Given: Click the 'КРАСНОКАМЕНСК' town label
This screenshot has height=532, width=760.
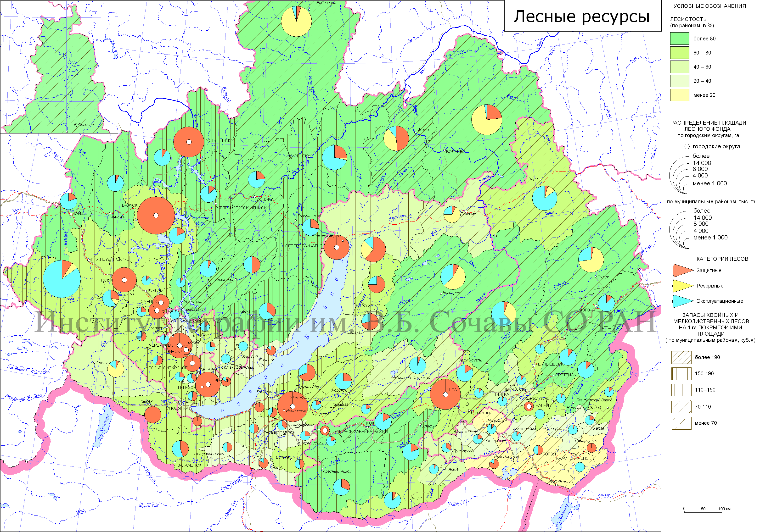Looking at the screenshot, I should coord(573,458).
